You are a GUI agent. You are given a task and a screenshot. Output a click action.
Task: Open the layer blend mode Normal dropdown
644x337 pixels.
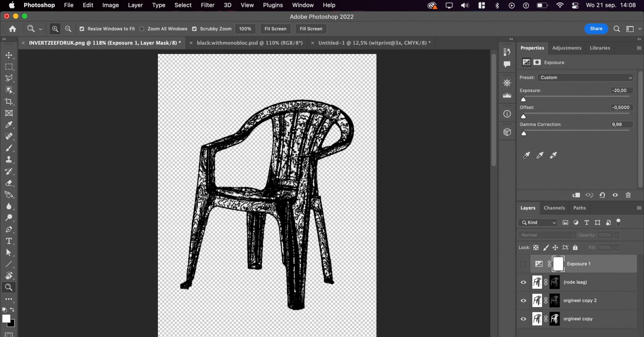pos(547,235)
